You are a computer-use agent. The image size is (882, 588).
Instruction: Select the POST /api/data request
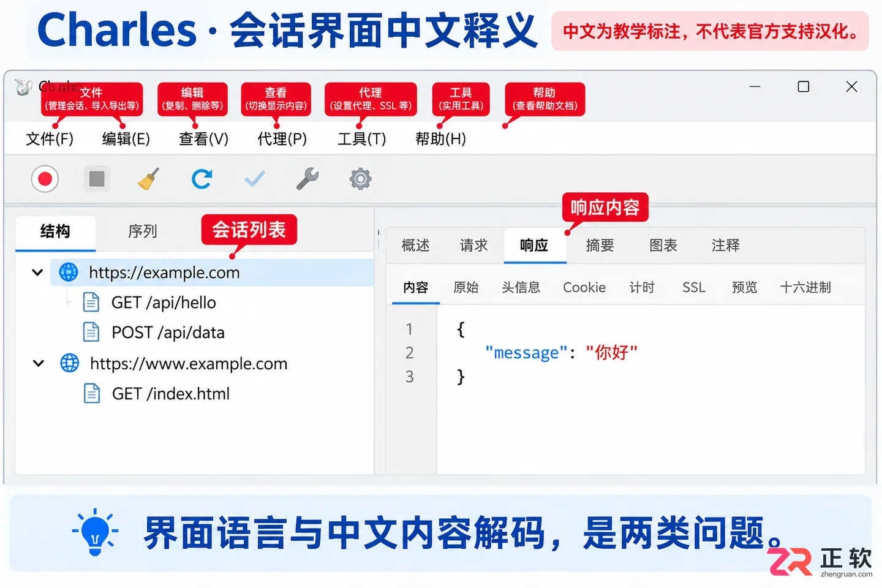[168, 333]
